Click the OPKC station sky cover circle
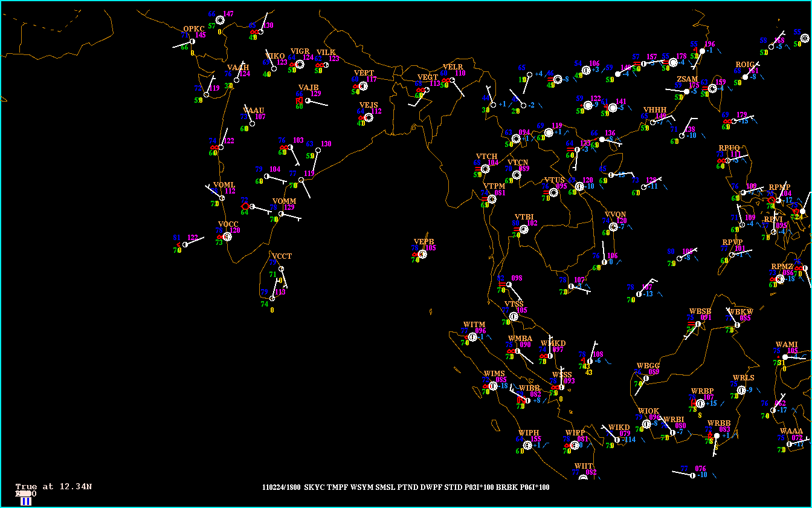 (192, 42)
